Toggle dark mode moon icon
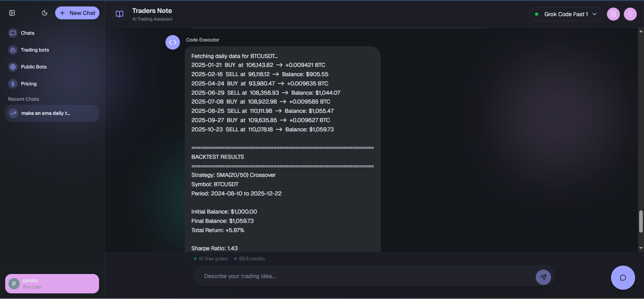 (45, 13)
